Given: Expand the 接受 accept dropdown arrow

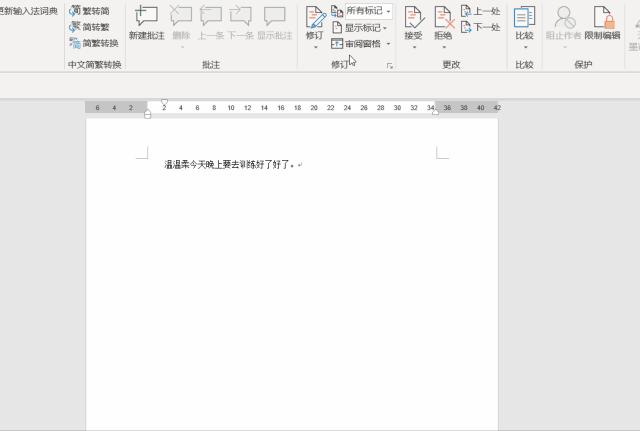Looking at the screenshot, I should click(414, 47).
